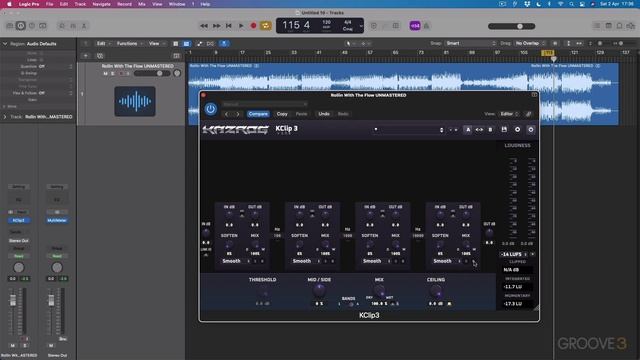Click the main IN dB input knob
This screenshot has height=360, width=640.
click(x=206, y=233)
